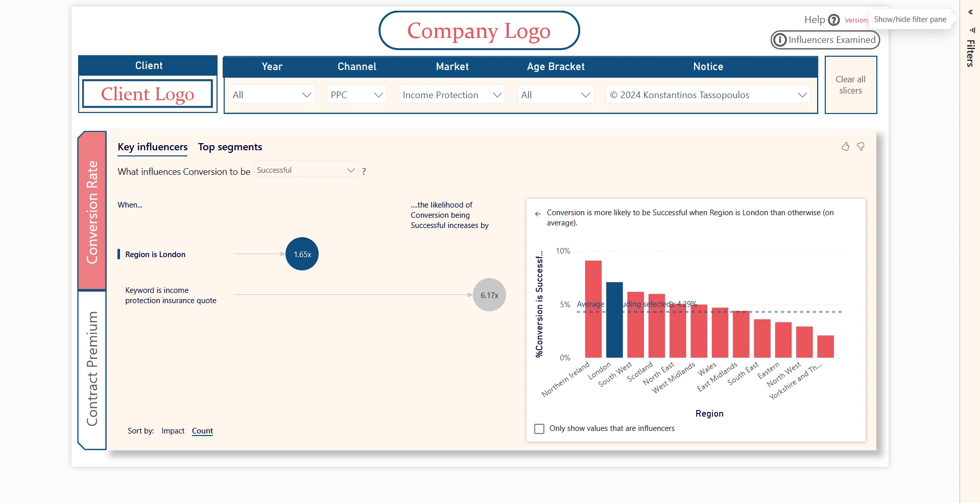Give thumbs up feedback on visual
This screenshot has height=503, width=980.
point(846,147)
